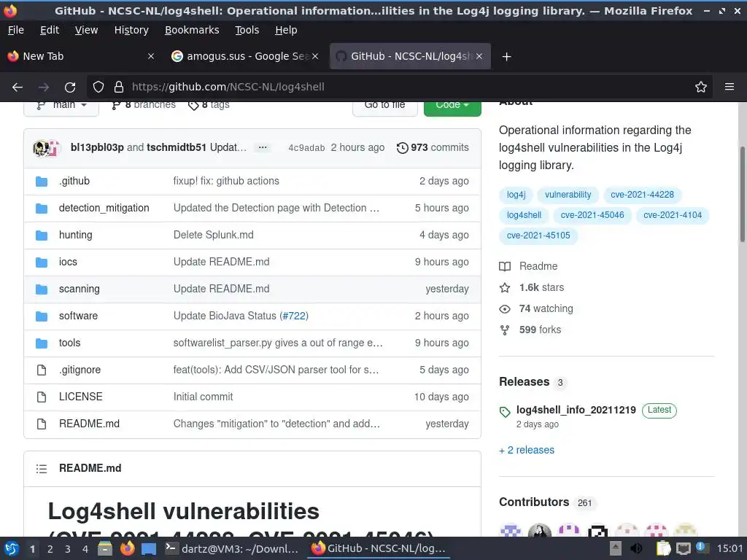The height and width of the screenshot is (560, 747).
Task: Open the taskbar start menu icon
Action: coord(12,549)
